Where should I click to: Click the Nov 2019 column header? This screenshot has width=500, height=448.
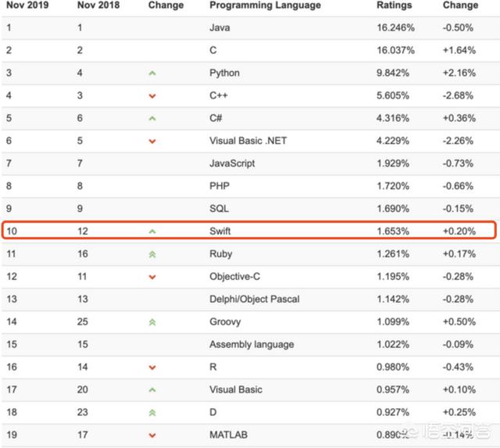(x=29, y=5)
